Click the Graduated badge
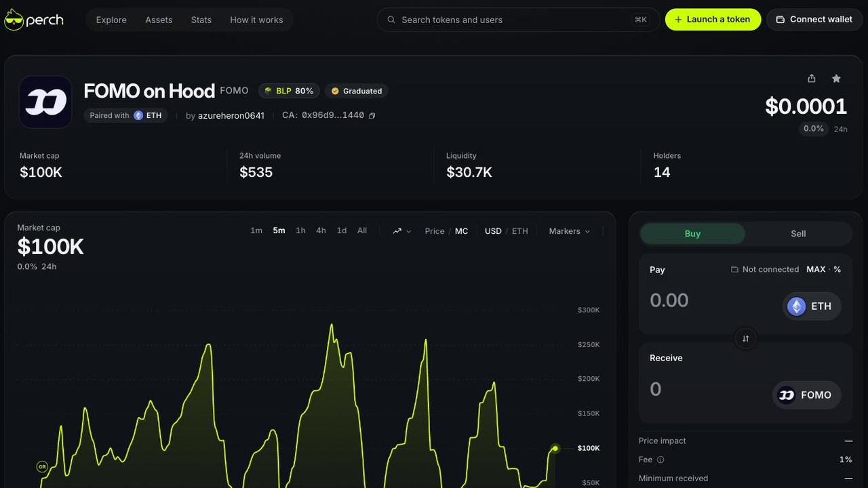The height and width of the screenshot is (488, 868). pos(357,91)
